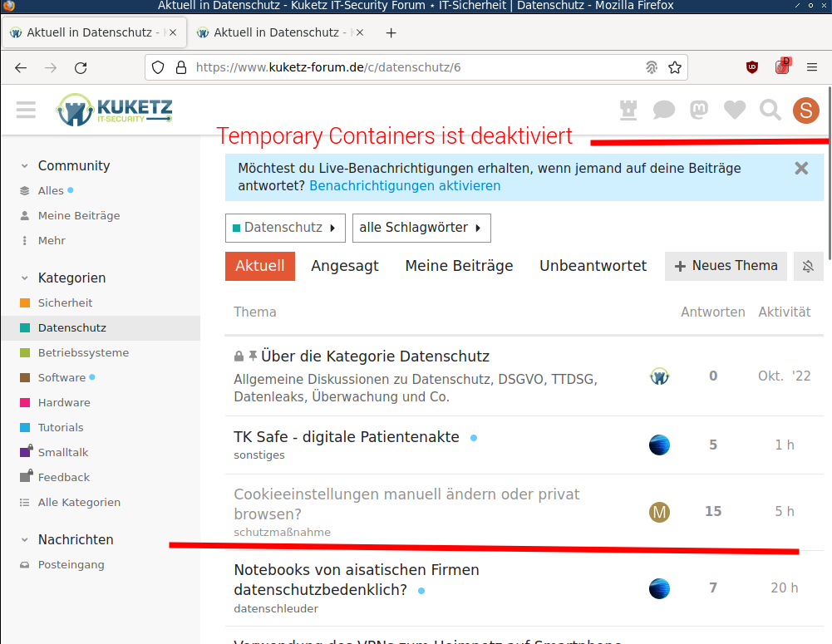Switch to Unbeantwortet tab
Image resolution: width=832 pixels, height=644 pixels.
coord(593,266)
